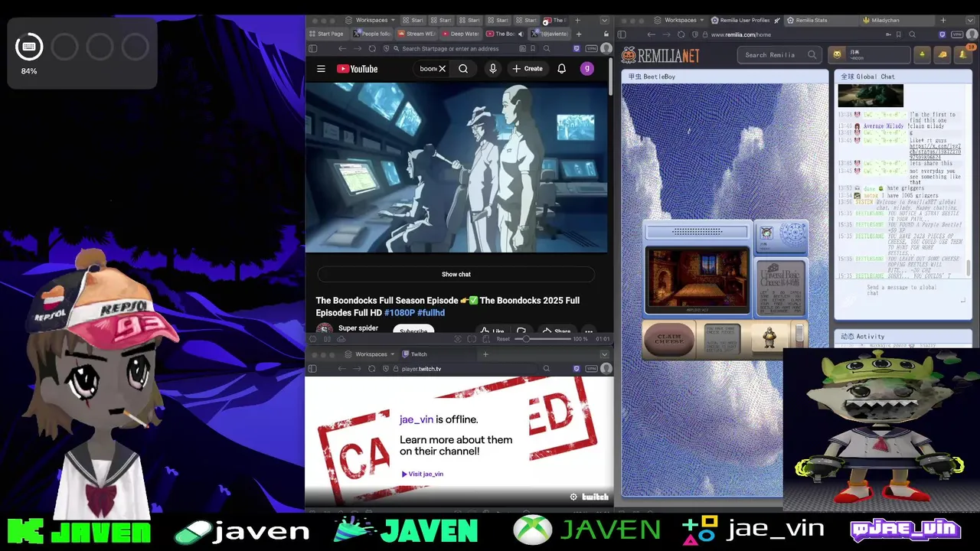Screen dimensions: 980x551
Task: Play the Boondocks video player
Action: pyautogui.click(x=457, y=168)
